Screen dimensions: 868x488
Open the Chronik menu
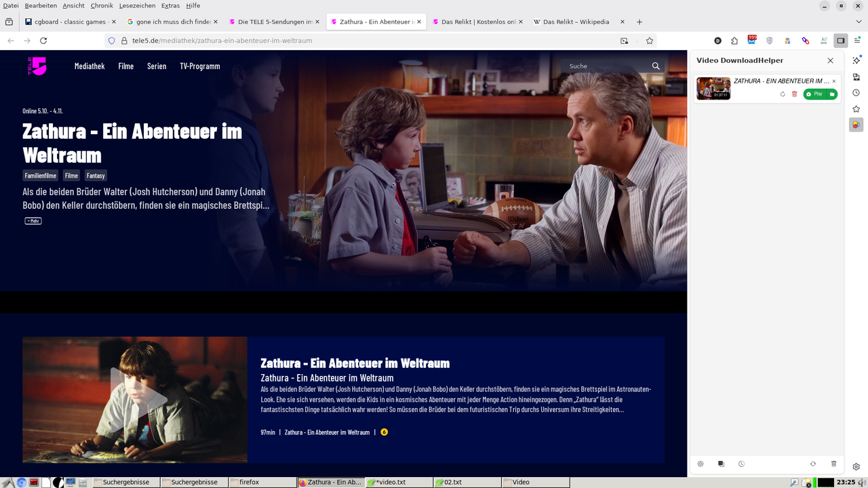click(102, 5)
